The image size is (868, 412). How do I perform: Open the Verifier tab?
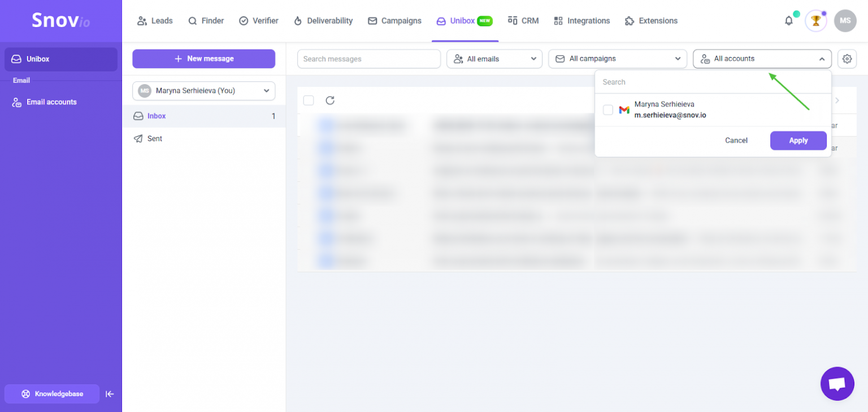(258, 21)
